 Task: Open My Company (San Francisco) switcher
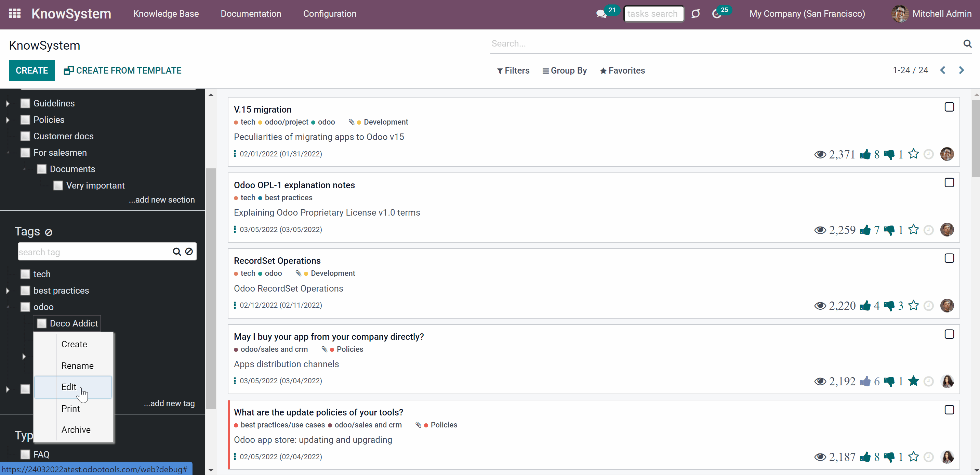click(x=807, y=14)
